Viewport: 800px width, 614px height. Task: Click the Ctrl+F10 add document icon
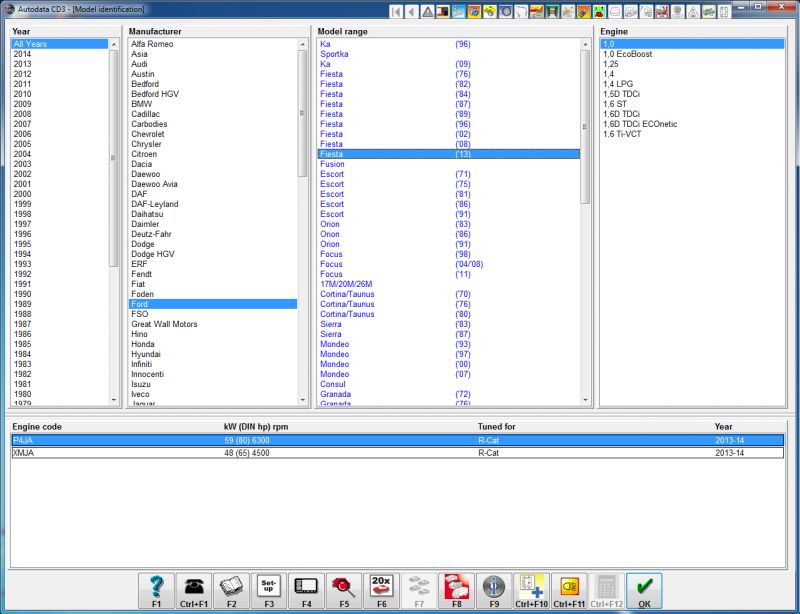530,591
